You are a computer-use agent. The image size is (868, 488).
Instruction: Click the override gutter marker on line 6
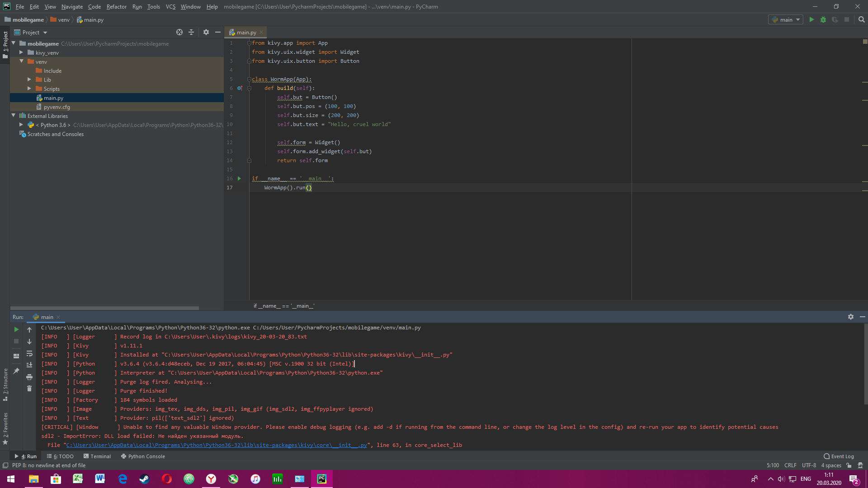(x=240, y=88)
